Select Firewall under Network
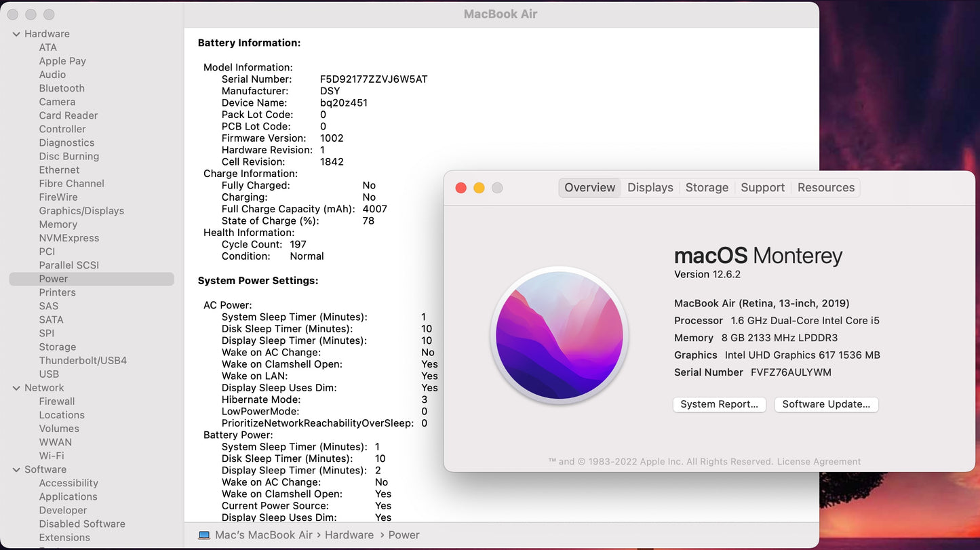Screen dimensions: 980x550 57,401
